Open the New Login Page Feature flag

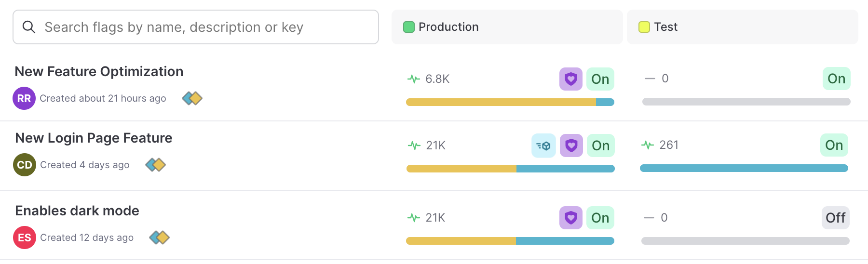pyautogui.click(x=94, y=138)
